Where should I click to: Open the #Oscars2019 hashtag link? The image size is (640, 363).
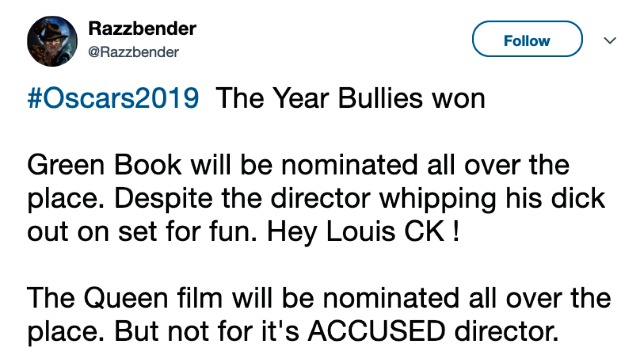click(x=113, y=98)
